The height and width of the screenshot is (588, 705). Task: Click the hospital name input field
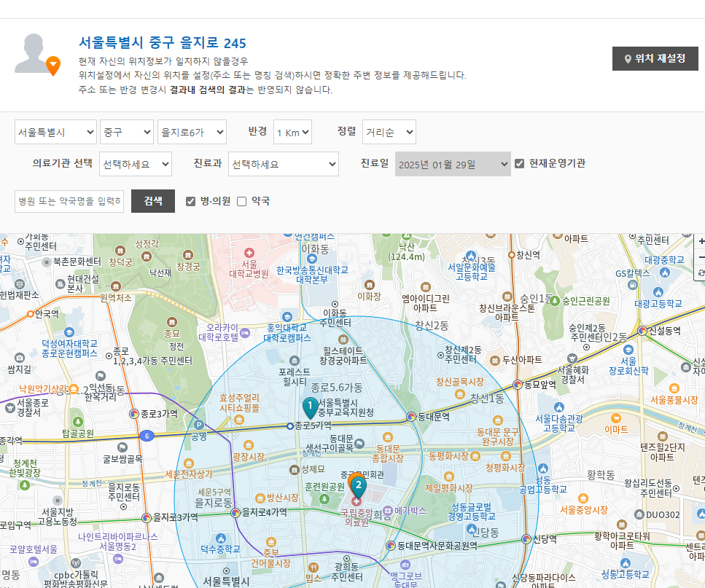pos(68,201)
